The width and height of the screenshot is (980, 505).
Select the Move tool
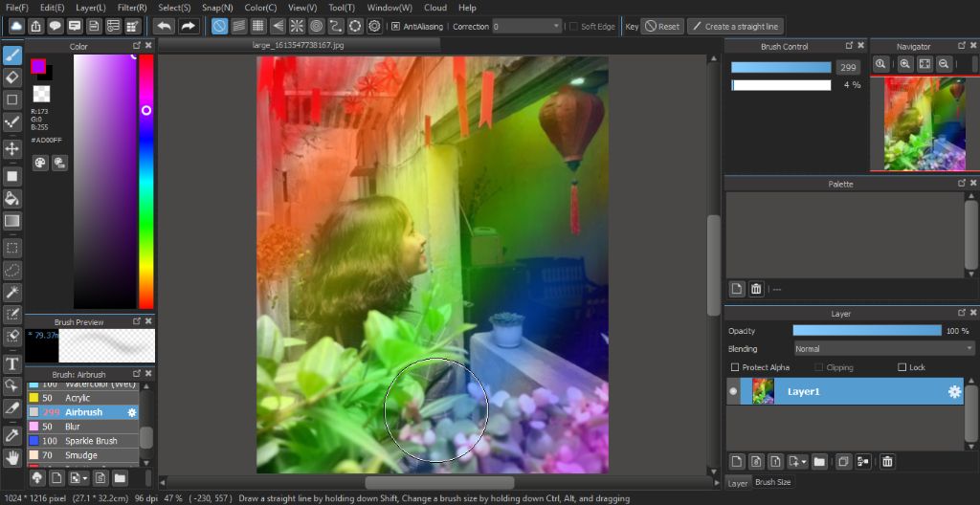[x=12, y=149]
